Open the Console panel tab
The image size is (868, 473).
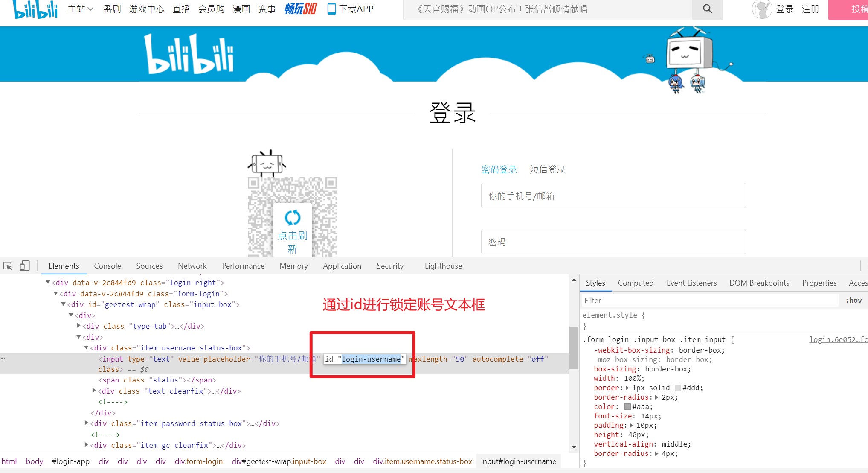click(x=107, y=266)
